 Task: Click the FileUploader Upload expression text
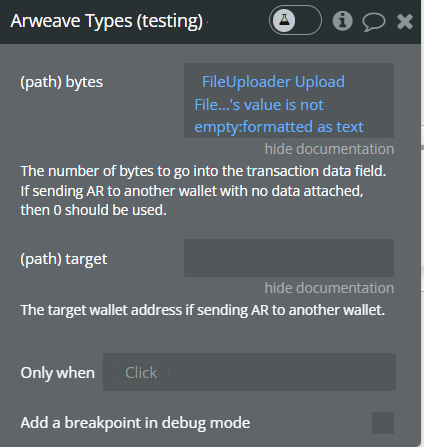[273, 82]
